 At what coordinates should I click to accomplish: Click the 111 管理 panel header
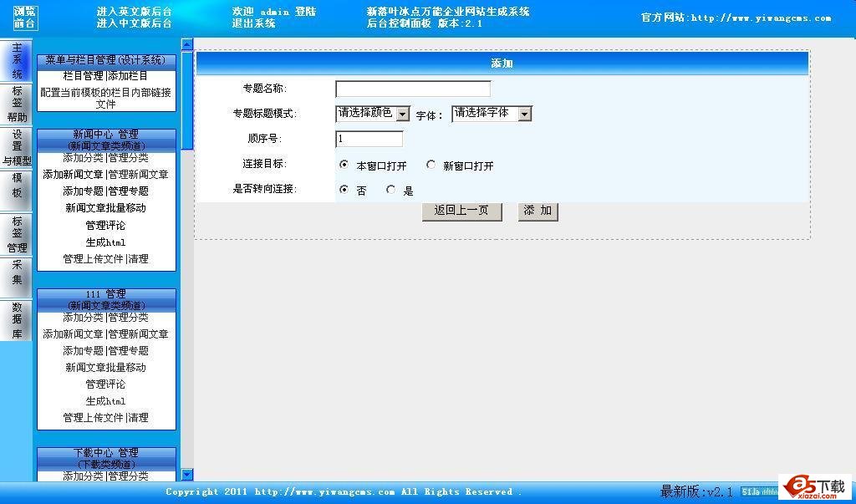coord(106,300)
